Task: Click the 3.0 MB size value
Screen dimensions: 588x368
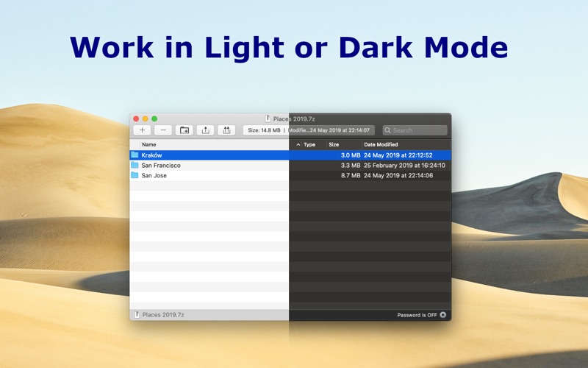Action: pyautogui.click(x=351, y=155)
